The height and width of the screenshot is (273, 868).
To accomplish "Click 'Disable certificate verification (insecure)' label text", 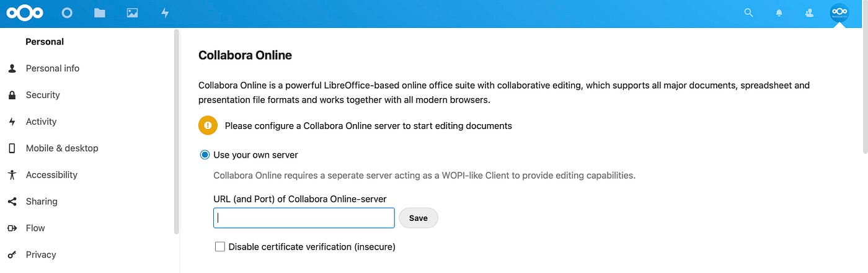I will tap(312, 246).
